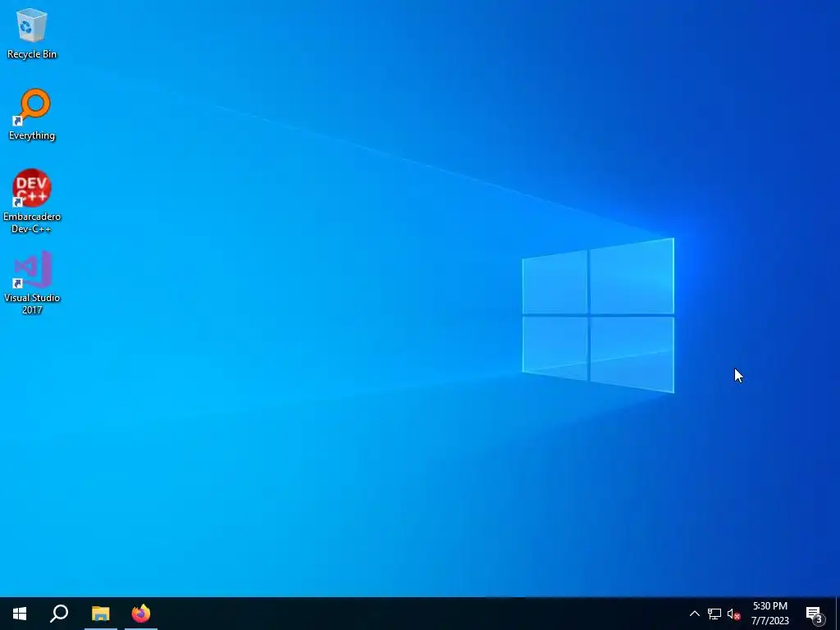Select the Everything search shortcut icon
Screen dimensions: 840x630
[x=32, y=115]
